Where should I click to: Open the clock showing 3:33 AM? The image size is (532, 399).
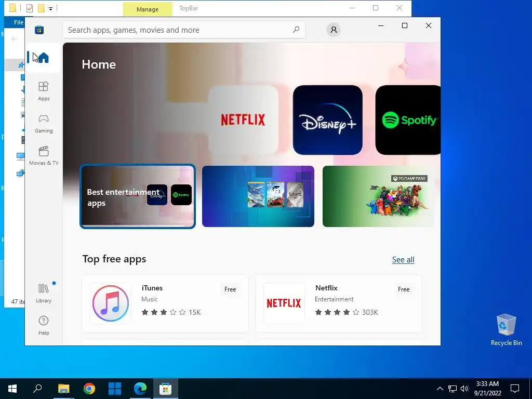487,389
